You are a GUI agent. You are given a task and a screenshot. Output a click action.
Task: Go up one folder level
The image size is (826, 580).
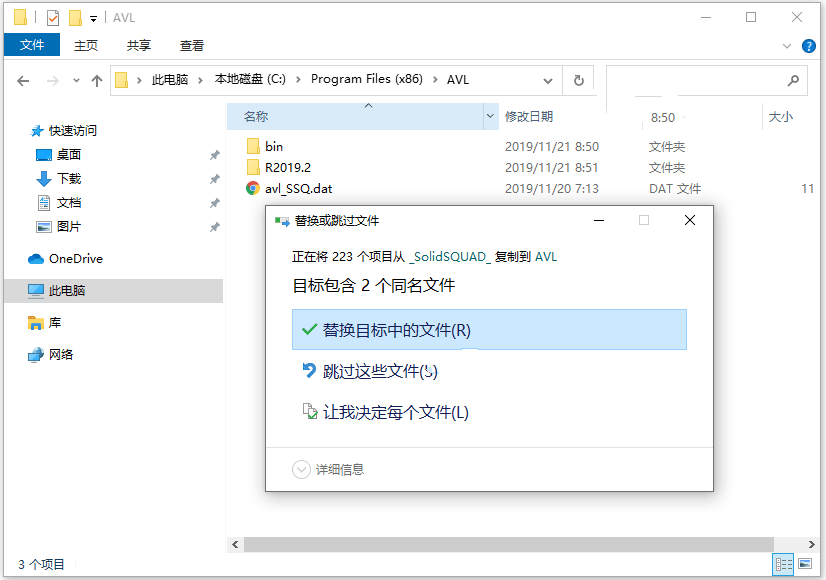click(x=96, y=81)
